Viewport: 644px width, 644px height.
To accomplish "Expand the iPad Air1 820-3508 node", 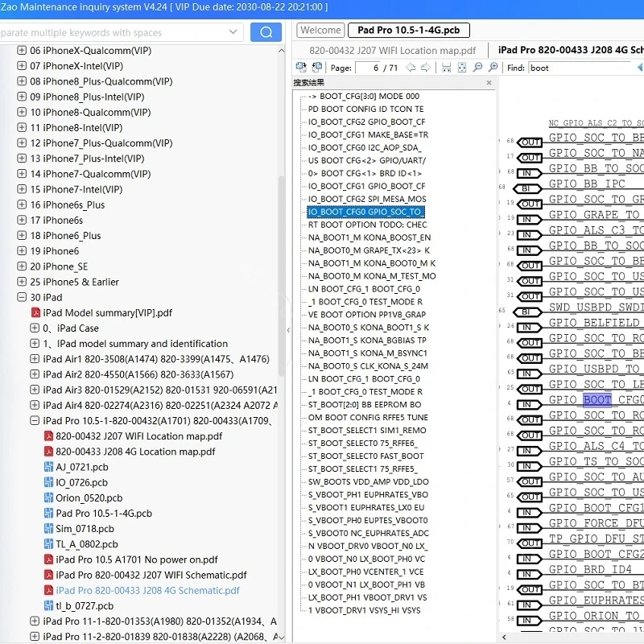I will click(35, 358).
